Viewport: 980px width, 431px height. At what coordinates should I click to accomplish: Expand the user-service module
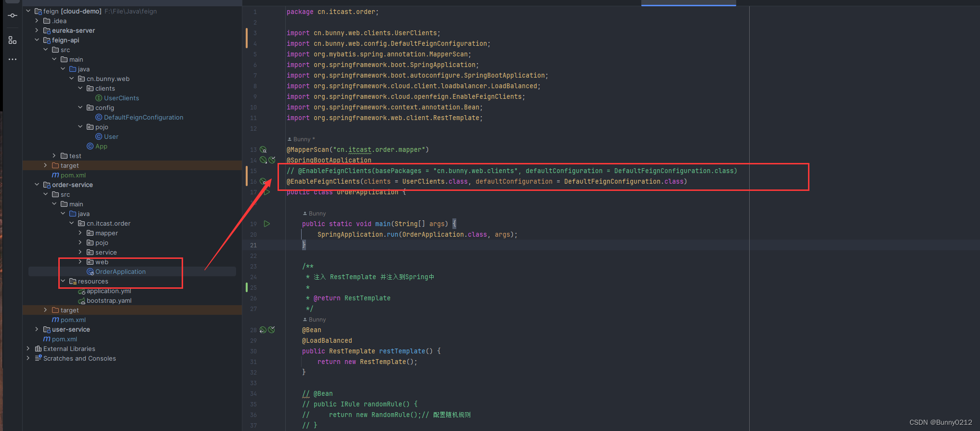point(37,329)
